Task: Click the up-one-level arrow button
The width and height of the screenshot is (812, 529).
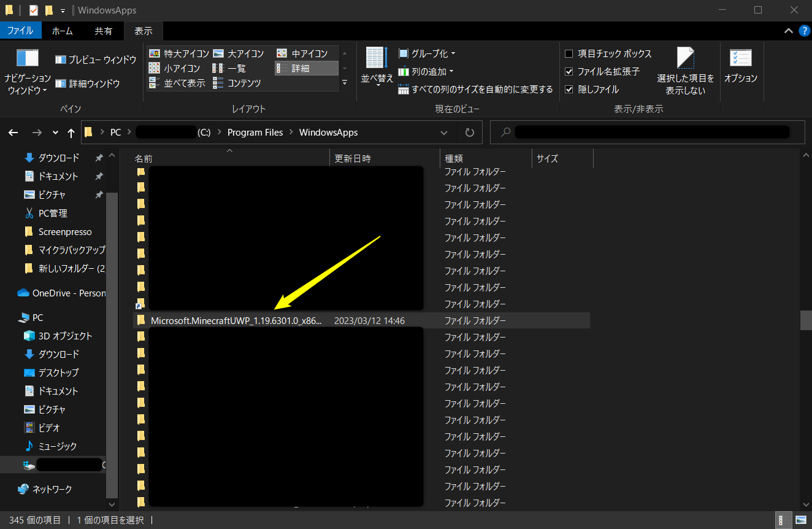Action: [x=71, y=133]
